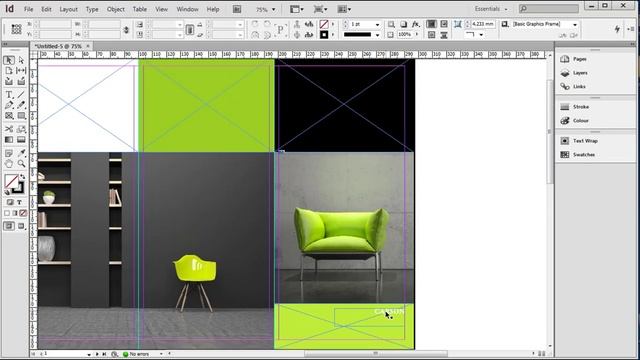This screenshot has height=360, width=640.
Task: Select the Gradient Swatch tool
Action: [x=9, y=140]
